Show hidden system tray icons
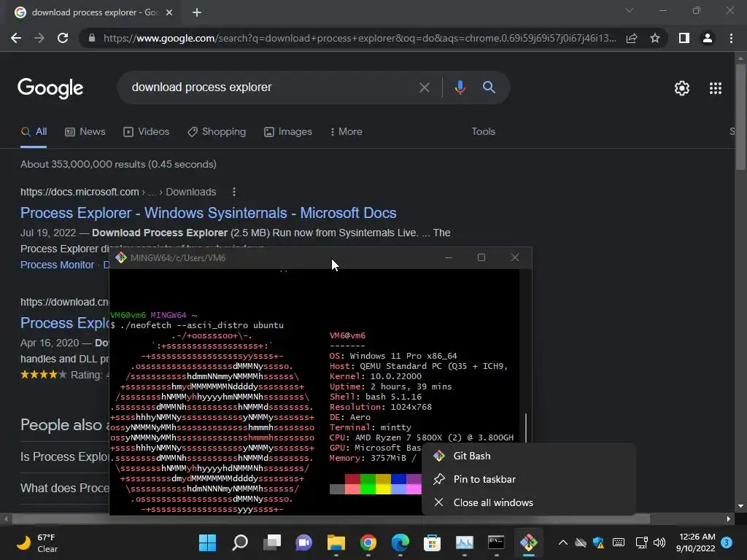This screenshot has width=747, height=560. click(562, 542)
